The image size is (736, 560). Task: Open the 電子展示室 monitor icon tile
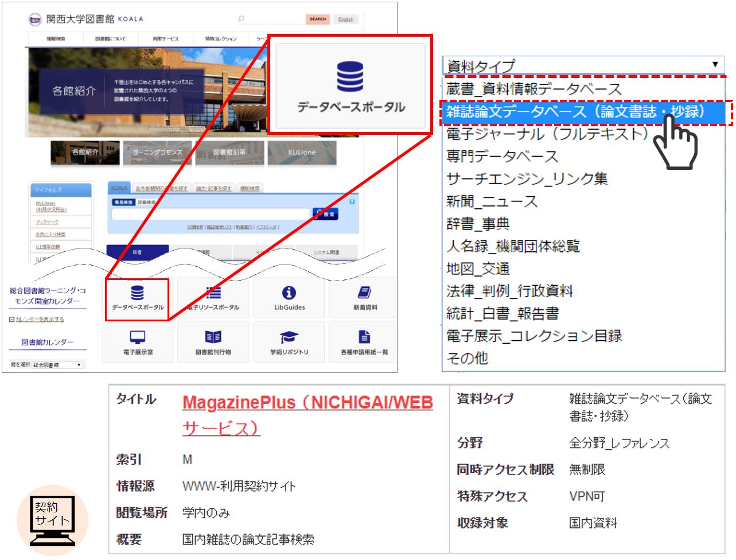(138, 343)
